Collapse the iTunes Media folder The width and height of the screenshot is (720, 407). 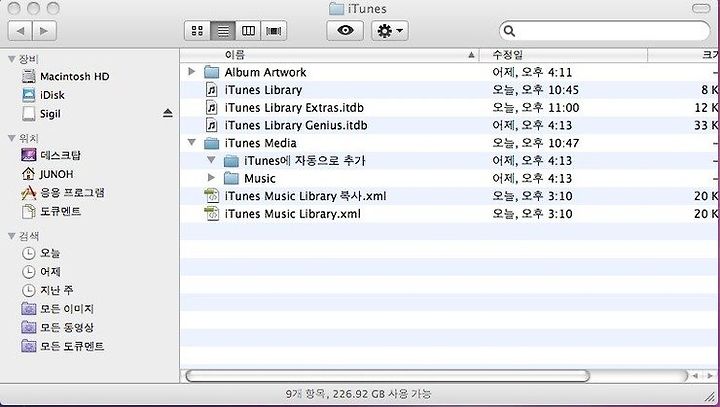[192, 142]
